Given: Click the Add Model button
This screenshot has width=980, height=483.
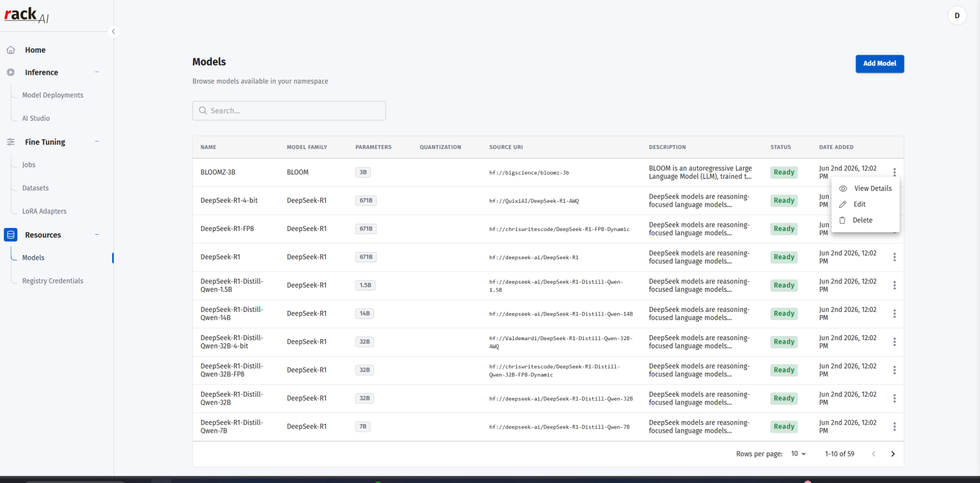Looking at the screenshot, I should point(880,64).
